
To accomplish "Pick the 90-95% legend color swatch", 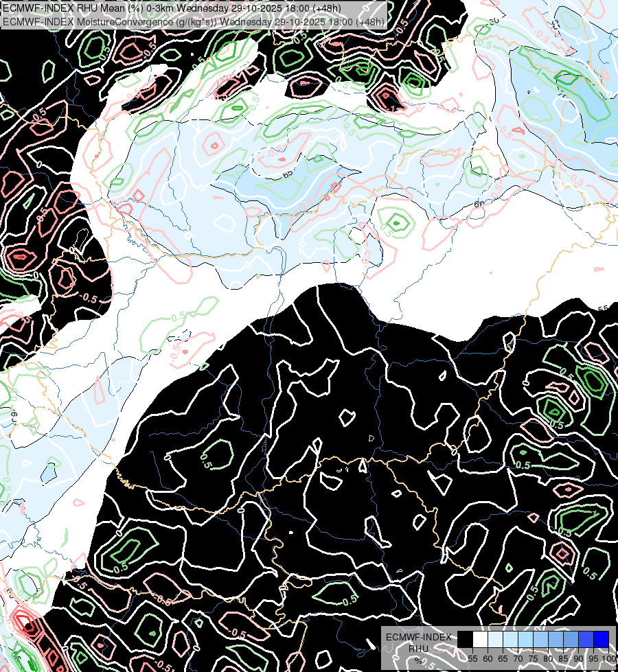I will tap(586, 639).
